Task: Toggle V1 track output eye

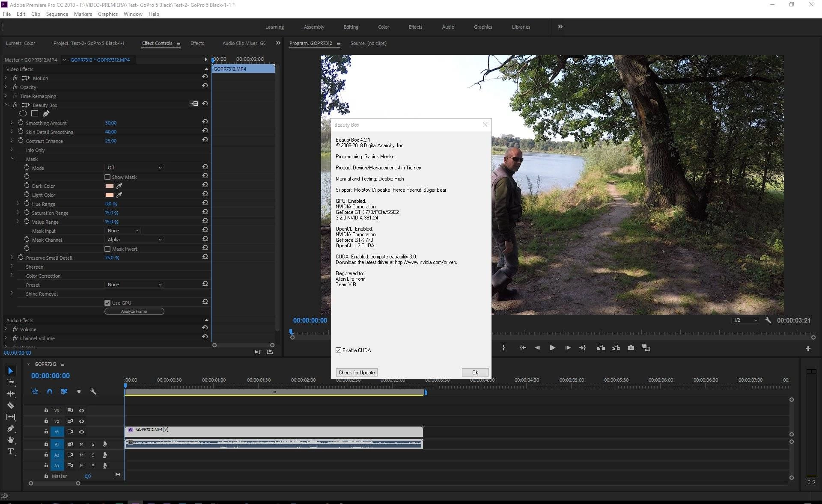Action: (x=81, y=432)
